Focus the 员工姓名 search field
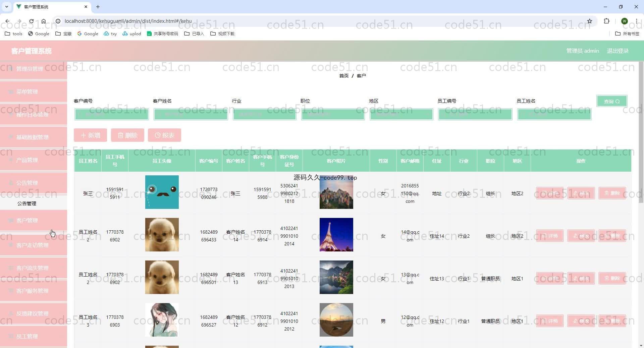The image size is (644, 348). click(x=554, y=114)
